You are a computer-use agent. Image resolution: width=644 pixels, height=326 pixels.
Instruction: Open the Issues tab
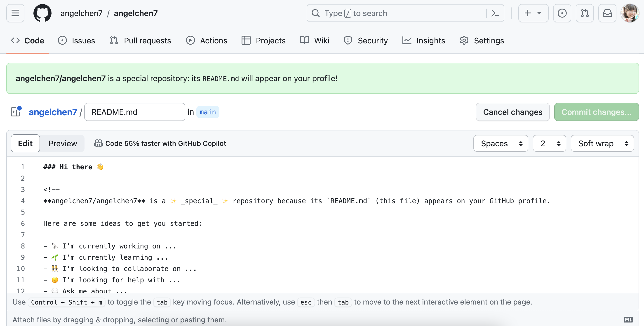click(76, 40)
